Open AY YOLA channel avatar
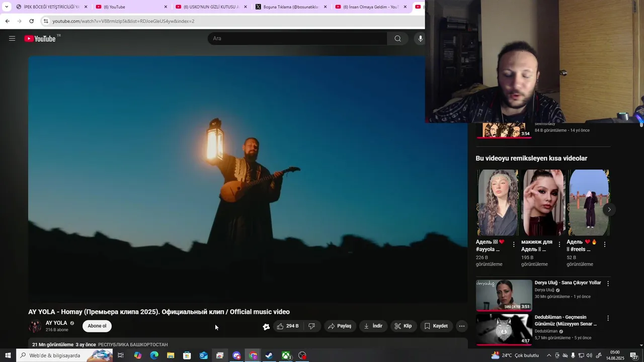This screenshot has width=644, height=362. pos(35,326)
